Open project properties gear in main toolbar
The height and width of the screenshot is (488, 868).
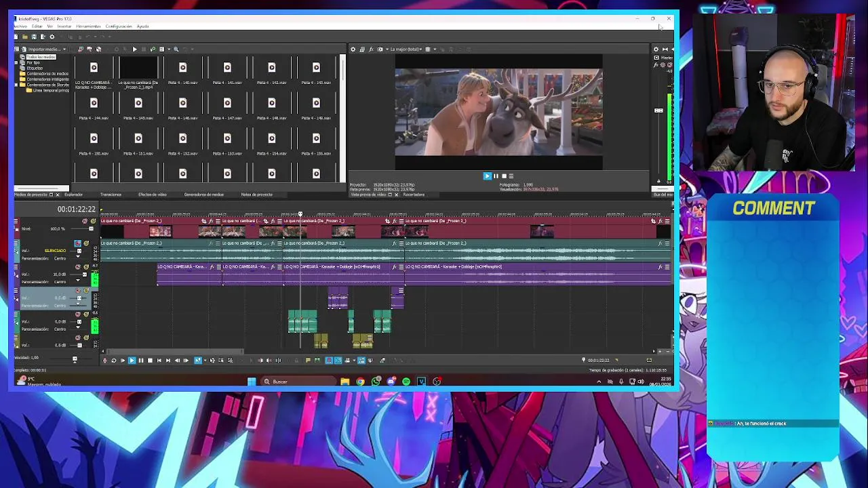pos(52,37)
